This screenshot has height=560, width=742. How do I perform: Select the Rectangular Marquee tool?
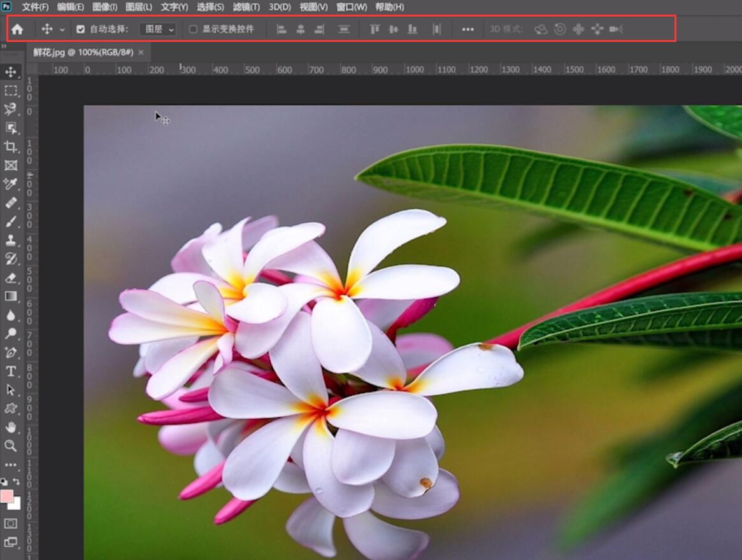tap(10, 90)
